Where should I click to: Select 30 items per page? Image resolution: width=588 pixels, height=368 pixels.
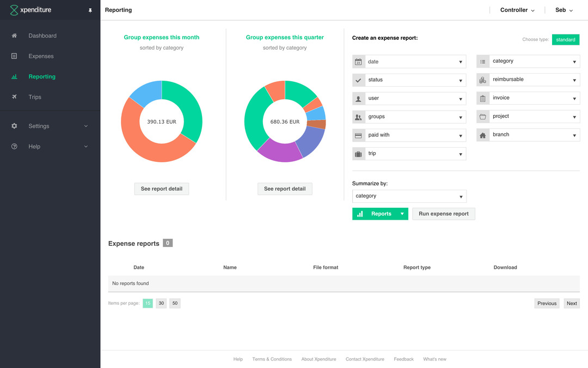tap(161, 303)
